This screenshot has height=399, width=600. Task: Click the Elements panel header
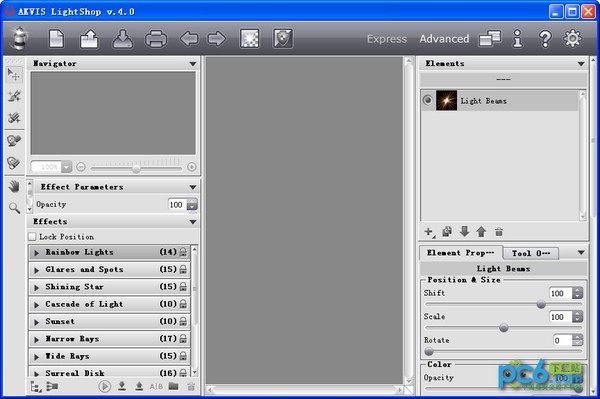coord(504,64)
